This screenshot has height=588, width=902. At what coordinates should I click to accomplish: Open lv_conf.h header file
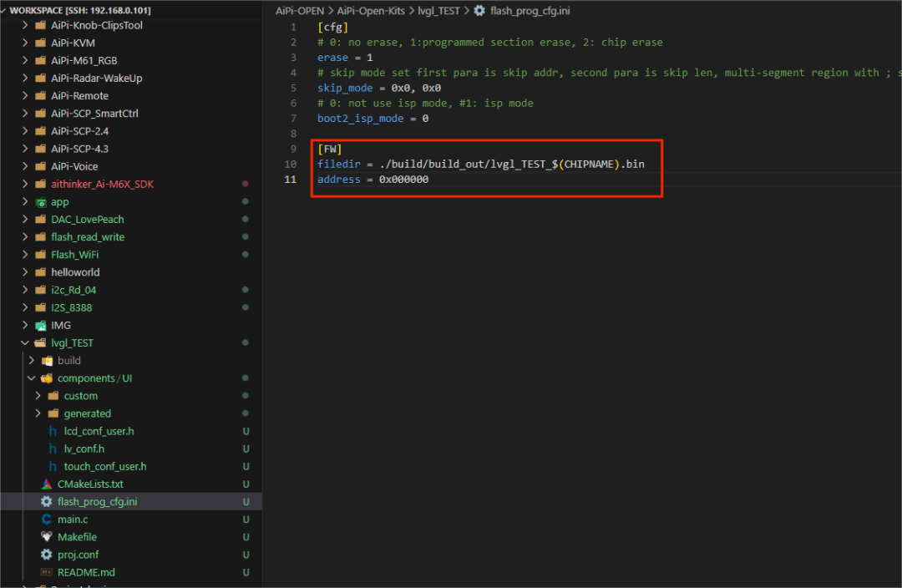pyautogui.click(x=84, y=449)
